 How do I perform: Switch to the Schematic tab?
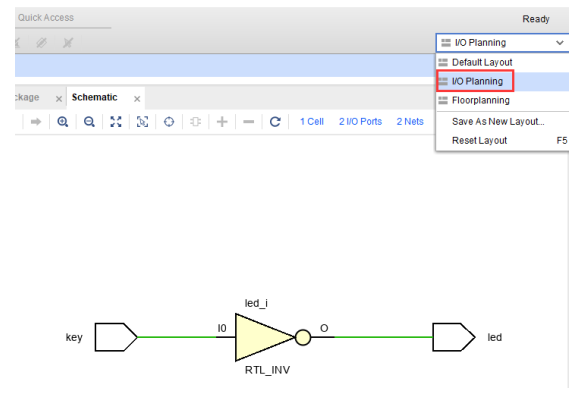94,97
